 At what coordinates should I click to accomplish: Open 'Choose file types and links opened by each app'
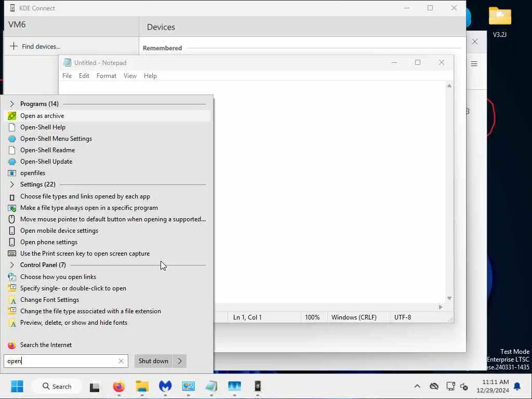click(x=108, y=196)
